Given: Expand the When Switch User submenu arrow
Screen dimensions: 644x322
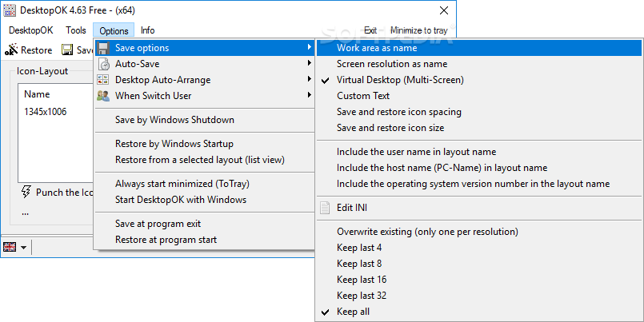Looking at the screenshot, I should 309,96.
